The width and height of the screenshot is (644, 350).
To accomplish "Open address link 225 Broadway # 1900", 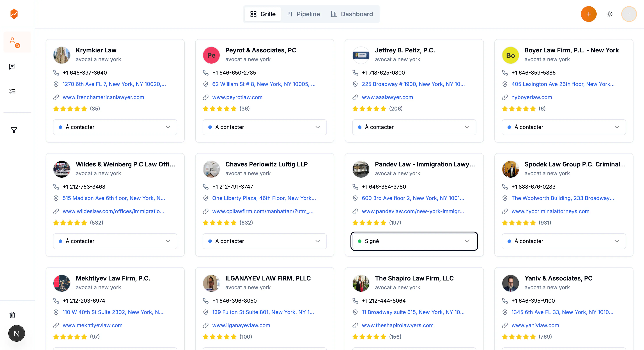I will point(413,84).
